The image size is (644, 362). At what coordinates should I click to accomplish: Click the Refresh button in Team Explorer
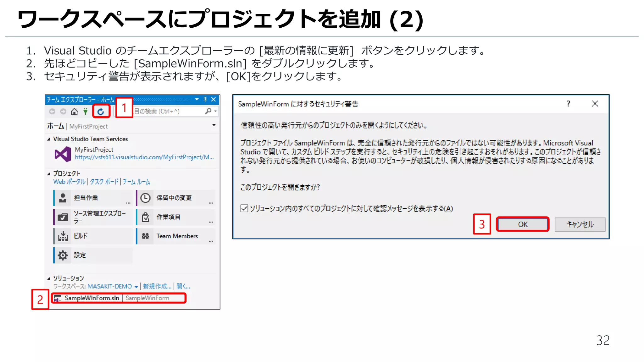[101, 111]
